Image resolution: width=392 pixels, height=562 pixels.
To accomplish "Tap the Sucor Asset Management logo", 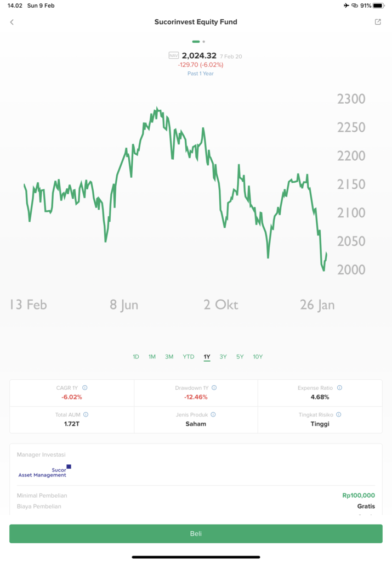I will pos(44,471).
